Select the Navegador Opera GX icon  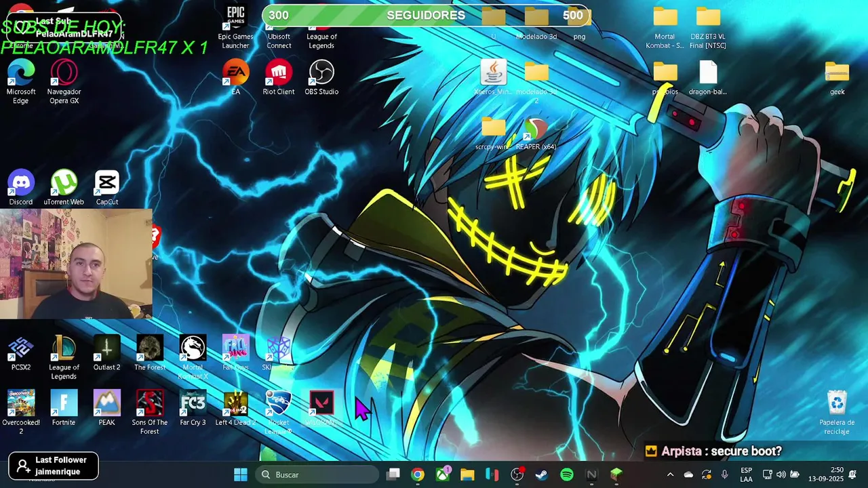64,82
